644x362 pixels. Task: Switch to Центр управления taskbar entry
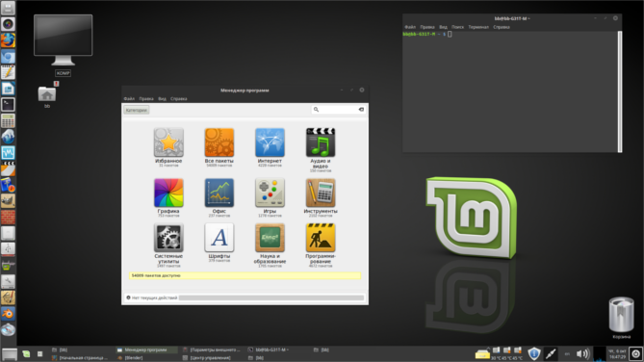207,358
